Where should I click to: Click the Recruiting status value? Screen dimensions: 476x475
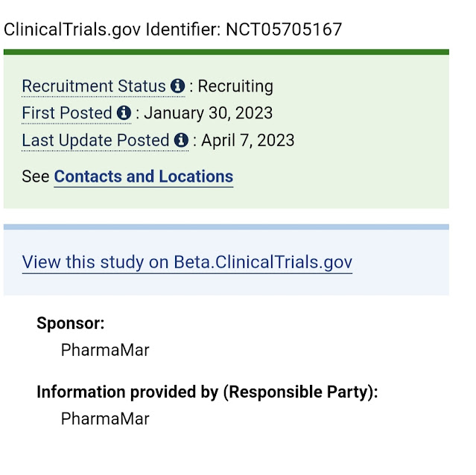[236, 86]
